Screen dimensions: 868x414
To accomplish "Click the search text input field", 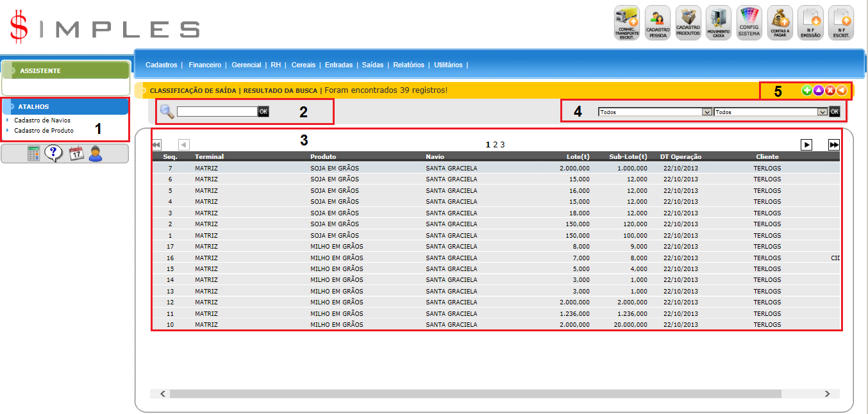I will coord(217,112).
